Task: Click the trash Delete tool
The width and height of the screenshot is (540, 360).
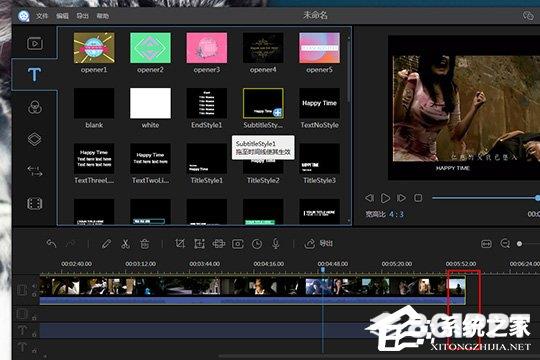Action: (145, 244)
